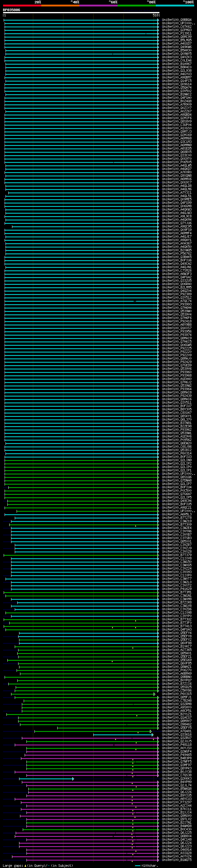The height and width of the screenshot is (868, 197).
Task: Select label UniRef100_B7T413
Action: click(x=177, y=626)
